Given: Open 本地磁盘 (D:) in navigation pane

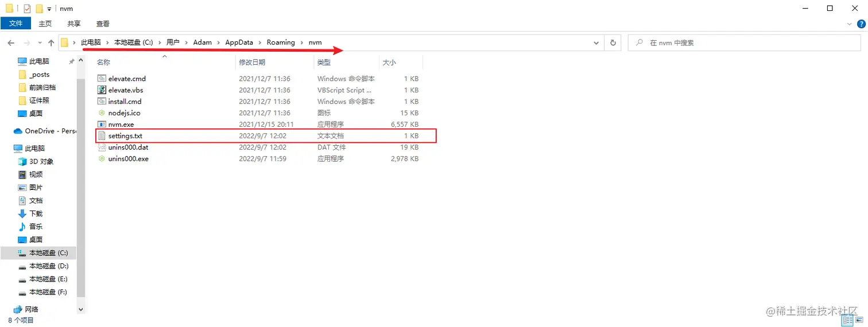Looking at the screenshot, I should [43, 266].
